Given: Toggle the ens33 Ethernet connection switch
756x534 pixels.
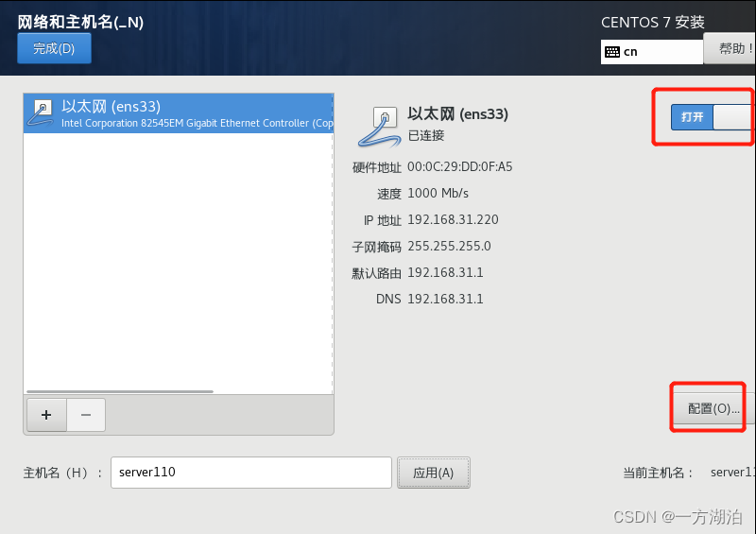Looking at the screenshot, I should click(712, 117).
